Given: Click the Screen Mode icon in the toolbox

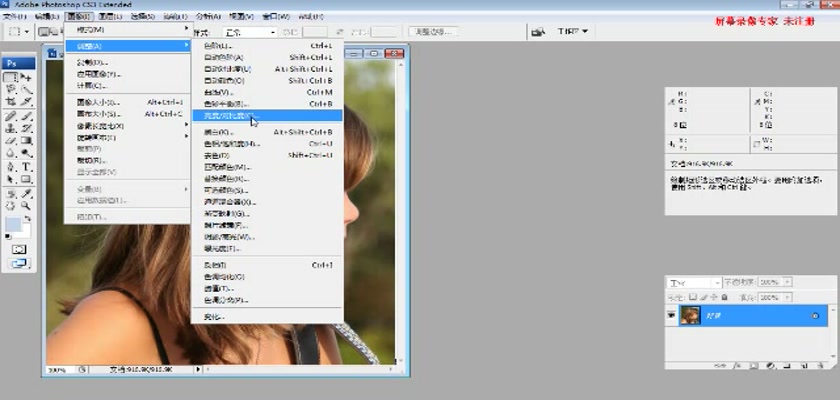Looking at the screenshot, I should pos(18,265).
